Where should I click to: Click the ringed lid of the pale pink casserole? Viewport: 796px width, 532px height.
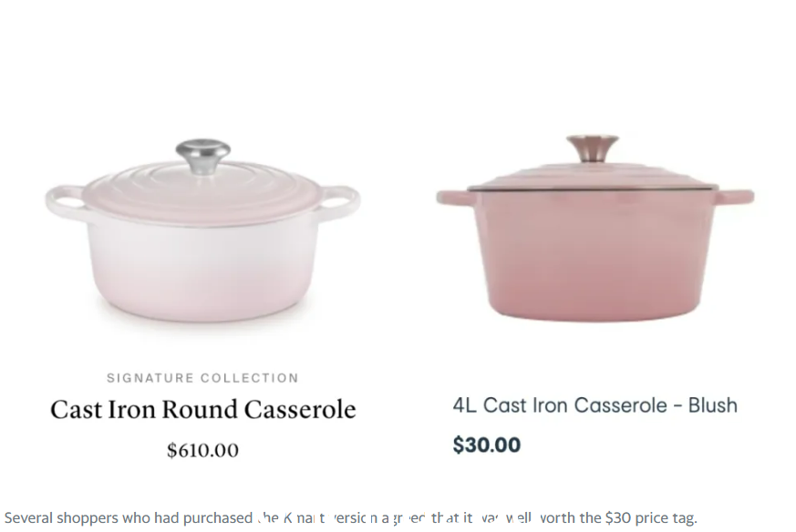(203, 195)
